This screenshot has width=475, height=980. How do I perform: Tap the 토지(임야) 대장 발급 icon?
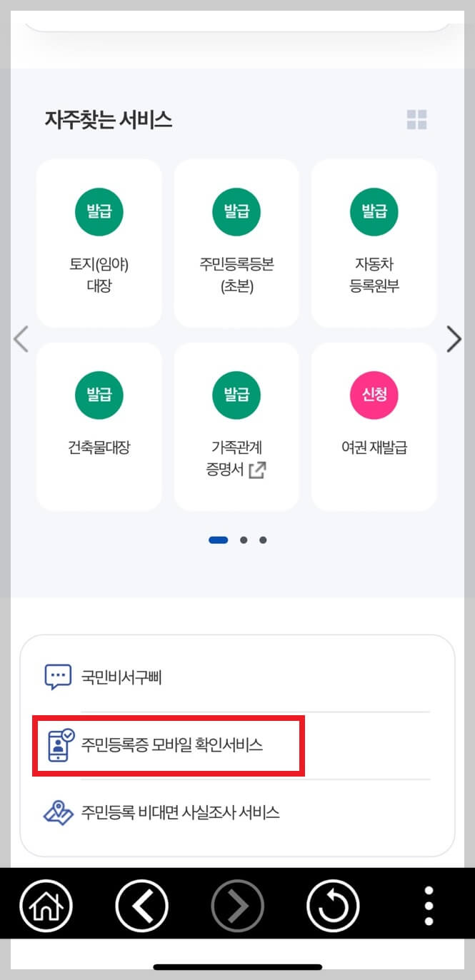tap(99, 211)
